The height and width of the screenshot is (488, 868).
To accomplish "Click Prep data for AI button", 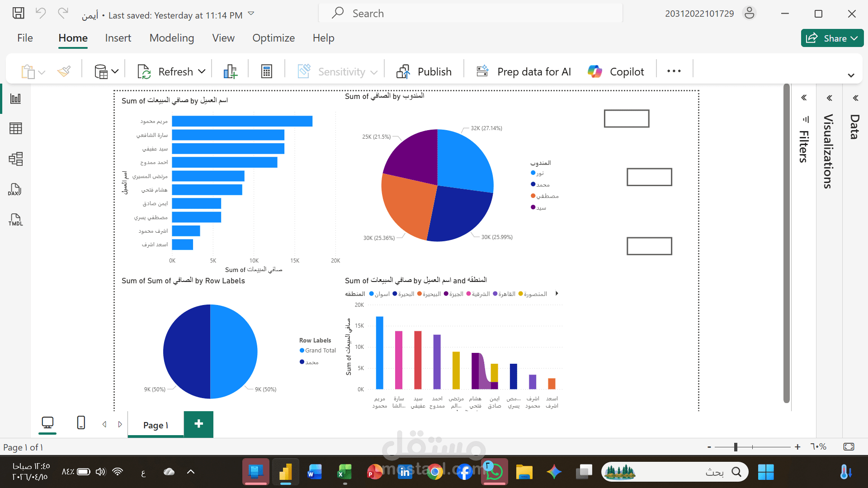I will (524, 71).
